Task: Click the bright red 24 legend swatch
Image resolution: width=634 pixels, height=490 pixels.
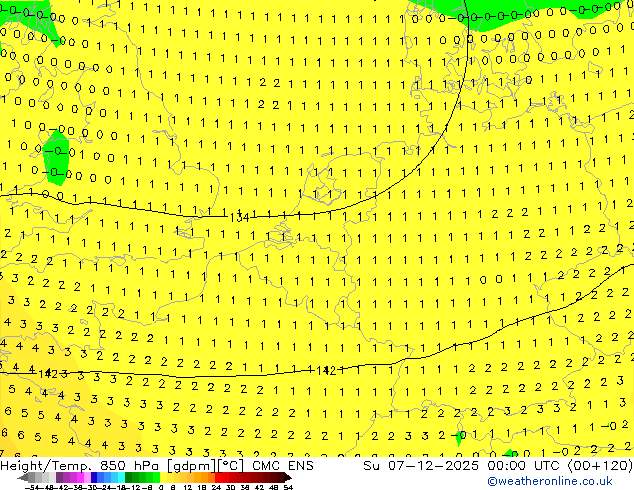Action: (x=218, y=478)
